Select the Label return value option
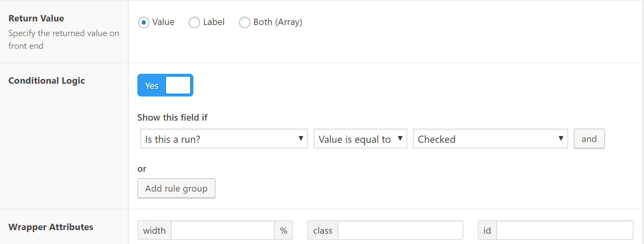Image resolution: width=644 pixels, height=244 pixels. [x=194, y=22]
